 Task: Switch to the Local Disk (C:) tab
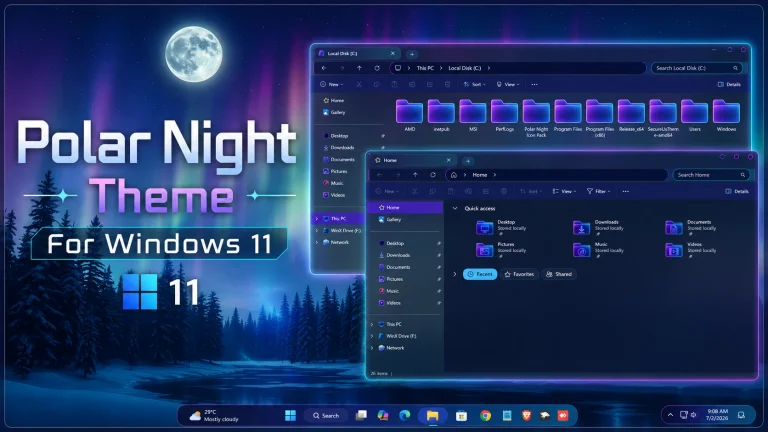pos(355,53)
